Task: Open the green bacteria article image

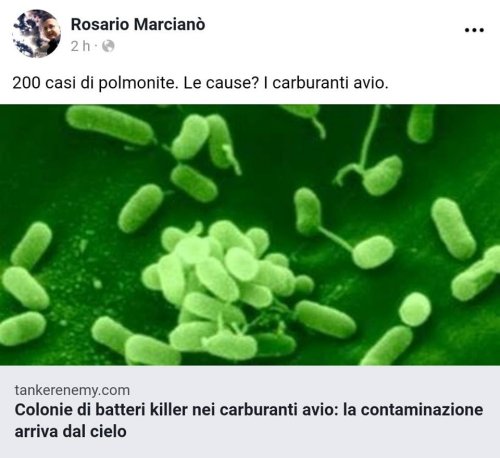Action: [250, 235]
